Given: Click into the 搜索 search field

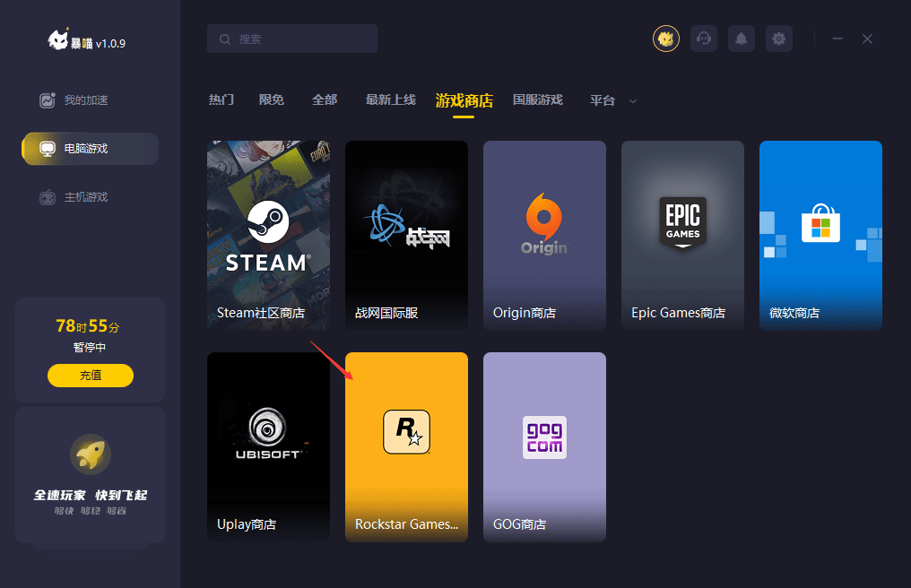Looking at the screenshot, I should 292,39.
